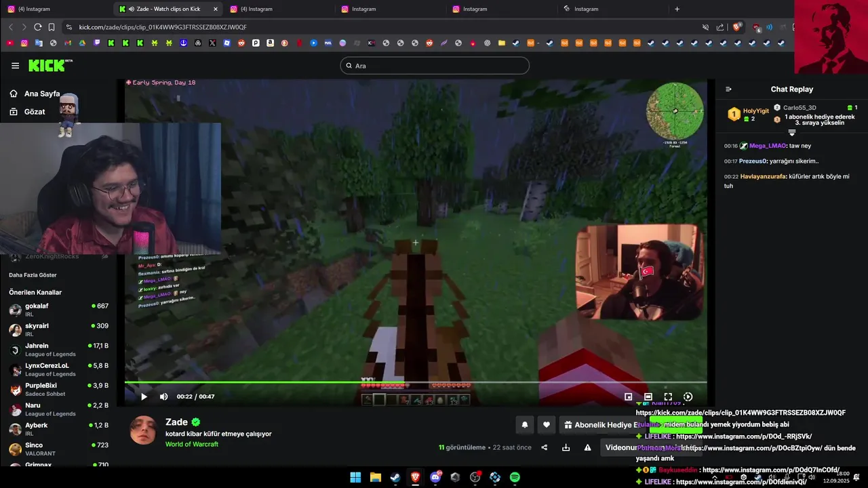Play the clip with the play button

(144, 396)
